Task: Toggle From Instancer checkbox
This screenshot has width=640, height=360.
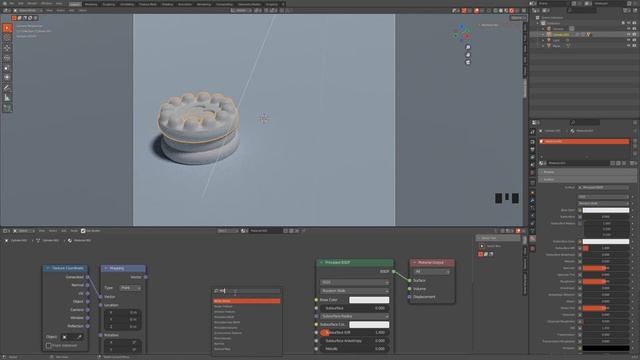Action: pyautogui.click(x=49, y=345)
